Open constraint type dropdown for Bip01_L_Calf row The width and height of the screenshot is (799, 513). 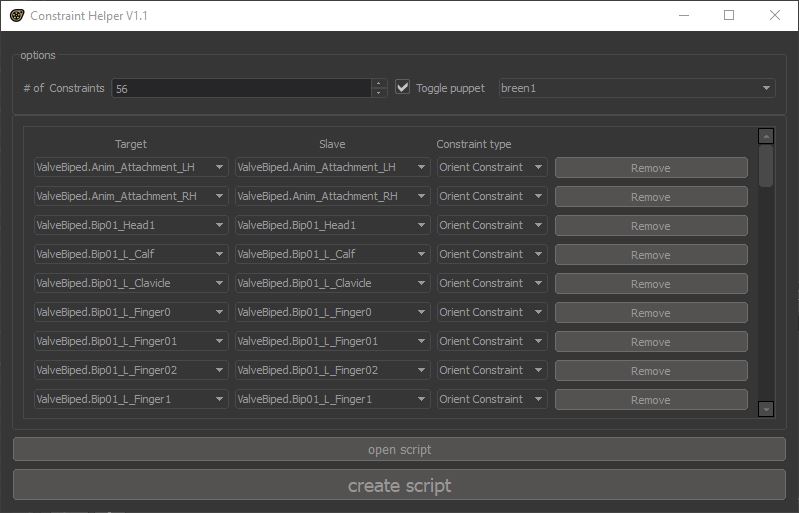pos(491,254)
